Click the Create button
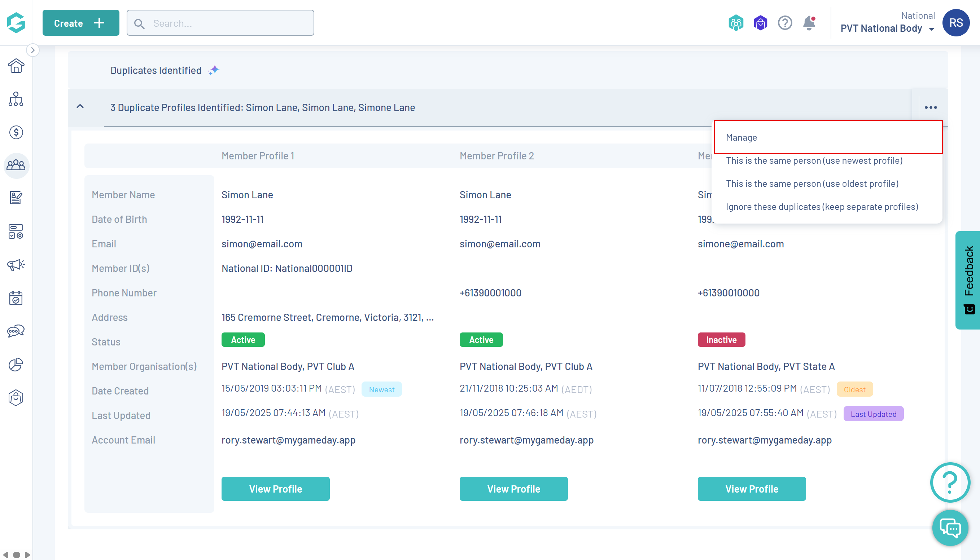Screen dimensions: 980x560 pos(80,23)
